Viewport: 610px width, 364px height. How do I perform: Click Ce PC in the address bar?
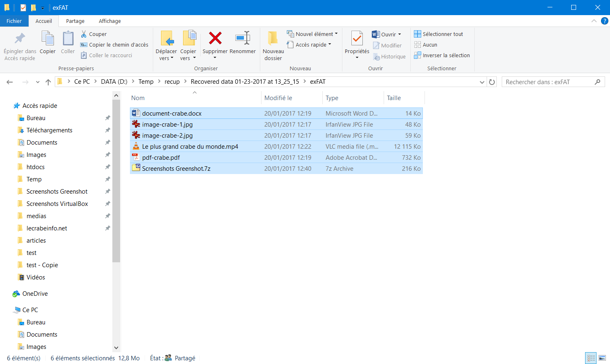[82, 82]
